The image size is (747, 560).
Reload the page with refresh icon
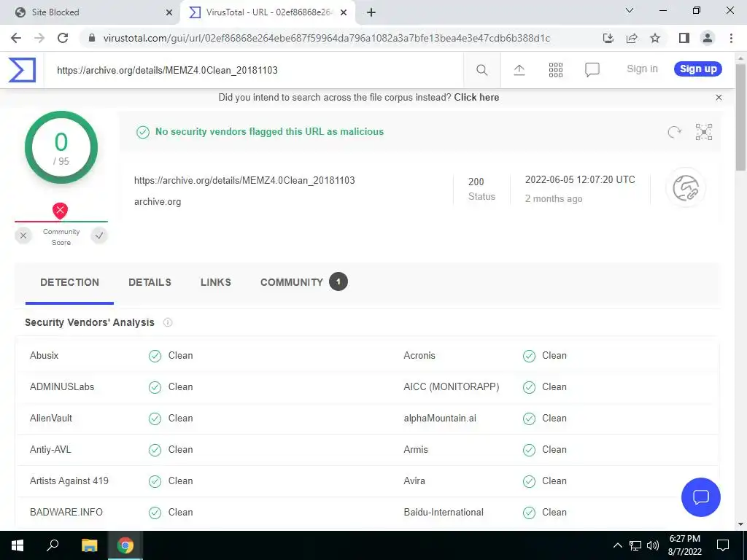pyautogui.click(x=63, y=38)
